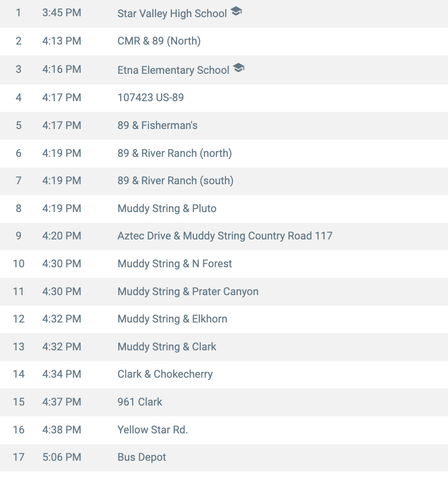Click the 107423 US-89 stop
Image resolution: width=448 pixels, height=477 pixels.
151,97
